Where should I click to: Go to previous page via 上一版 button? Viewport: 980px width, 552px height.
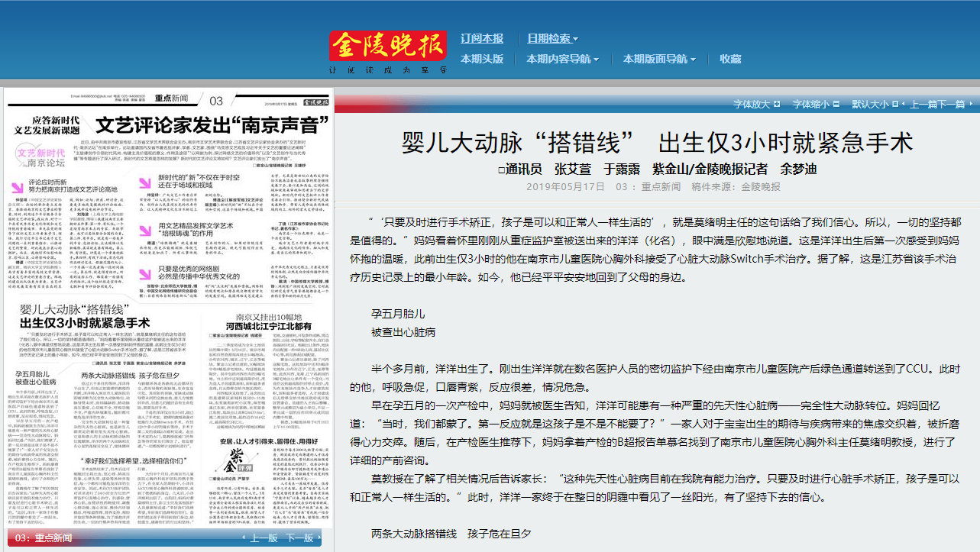[266, 538]
